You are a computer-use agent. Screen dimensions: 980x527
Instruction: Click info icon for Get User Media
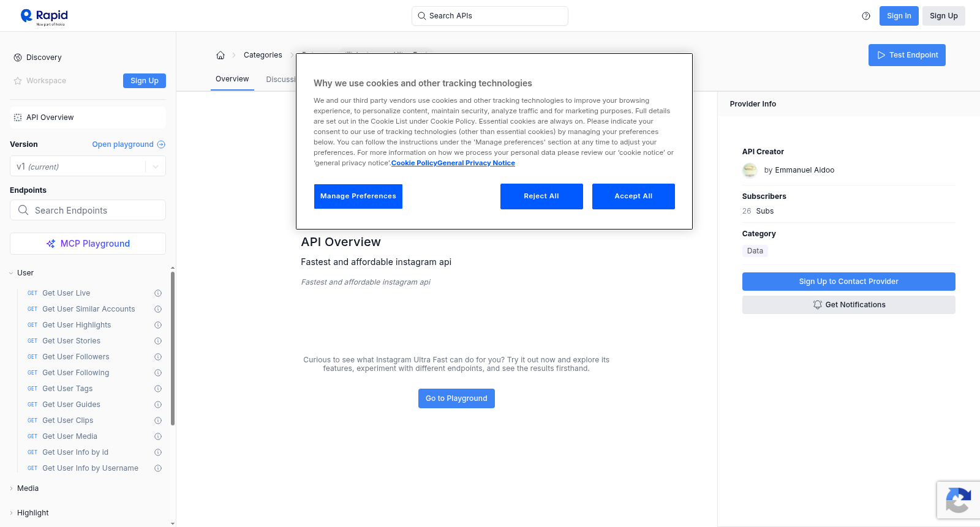point(158,436)
